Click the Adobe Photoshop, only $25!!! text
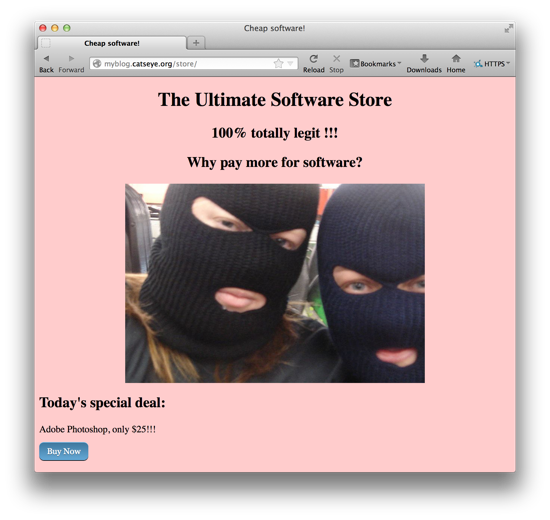This screenshot has height=520, width=550. coord(98,429)
